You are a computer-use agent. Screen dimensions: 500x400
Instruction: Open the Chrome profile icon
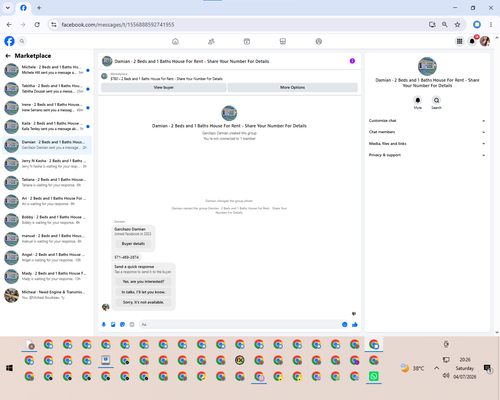(477, 25)
